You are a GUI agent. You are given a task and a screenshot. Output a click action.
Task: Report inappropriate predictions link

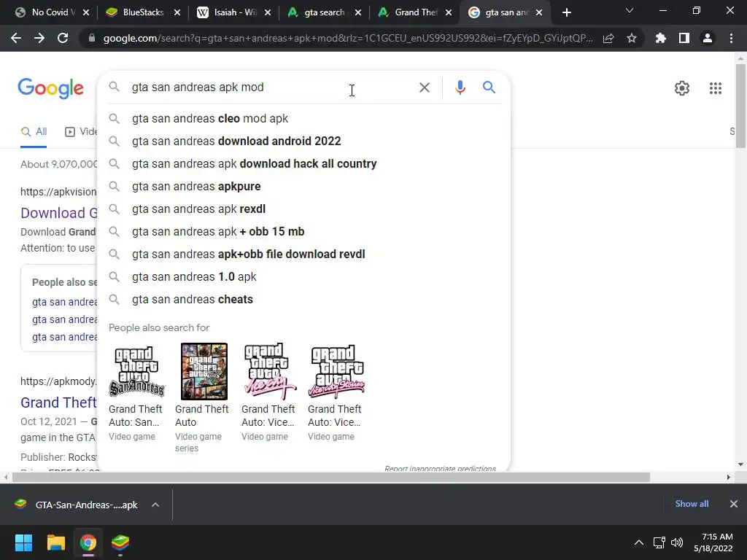[440, 469]
